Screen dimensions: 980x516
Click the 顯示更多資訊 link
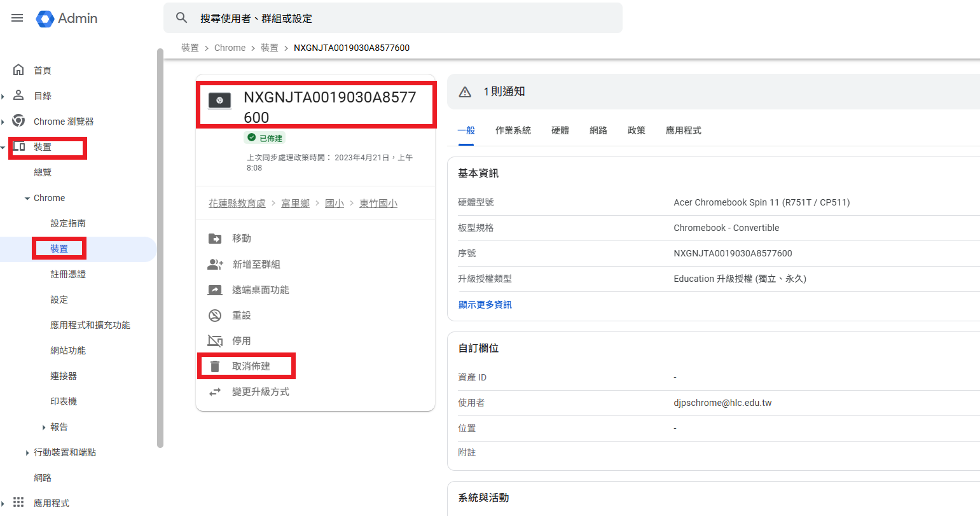click(x=485, y=305)
